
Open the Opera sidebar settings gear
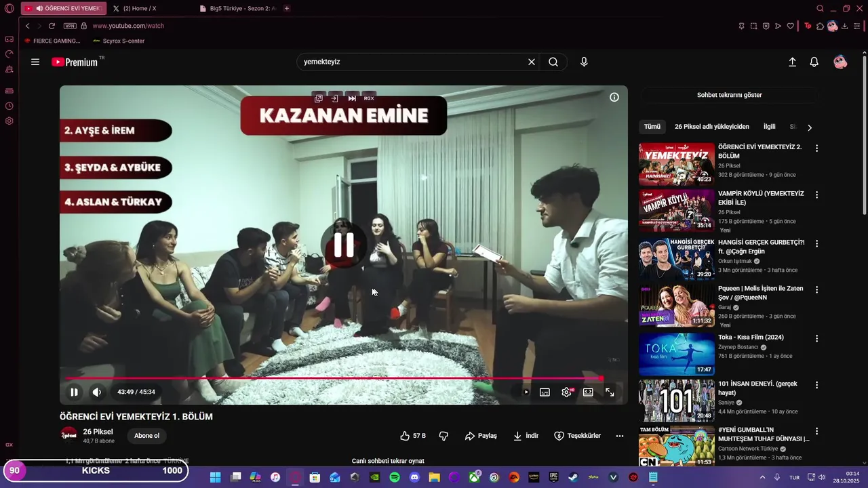(9, 121)
